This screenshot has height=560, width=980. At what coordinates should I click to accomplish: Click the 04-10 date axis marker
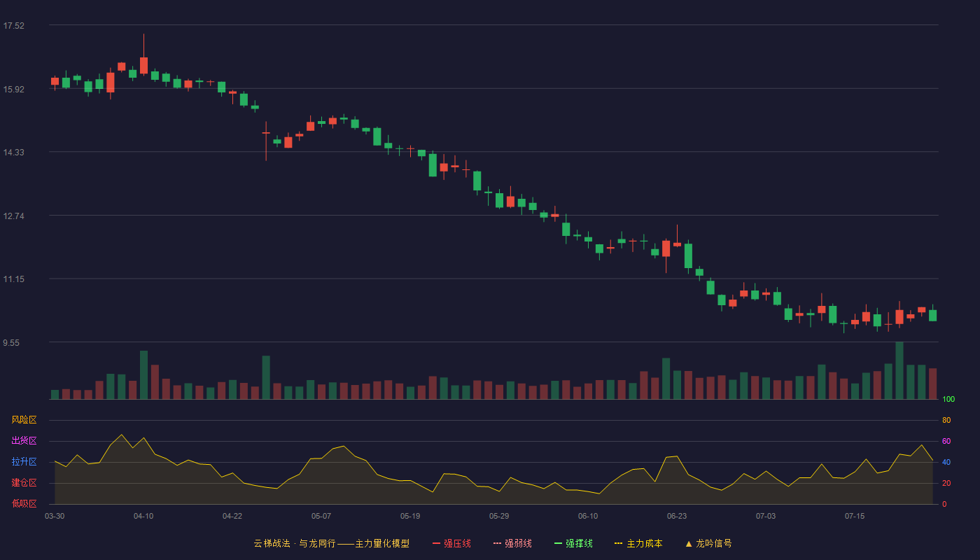coord(143,516)
